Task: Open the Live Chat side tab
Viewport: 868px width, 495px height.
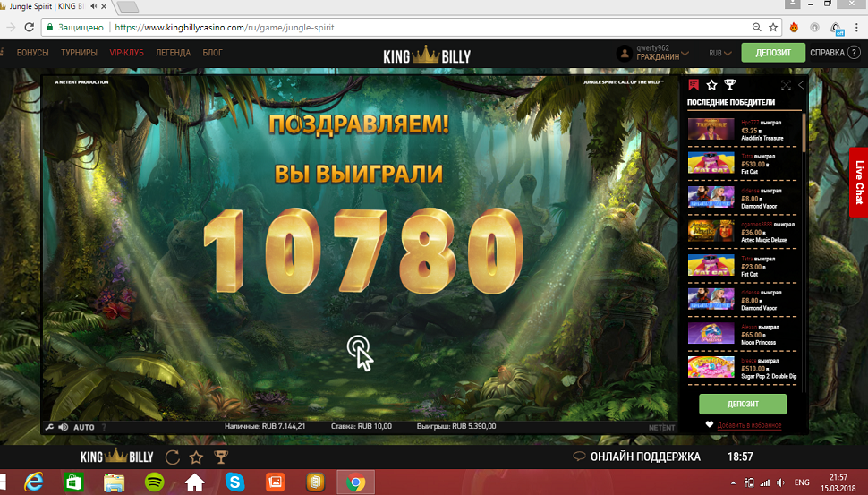Action: tap(858, 182)
